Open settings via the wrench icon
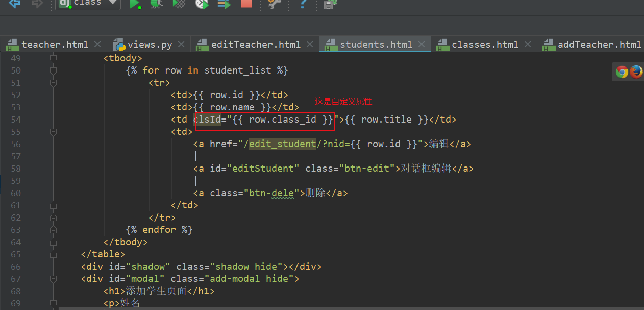 [275, 4]
